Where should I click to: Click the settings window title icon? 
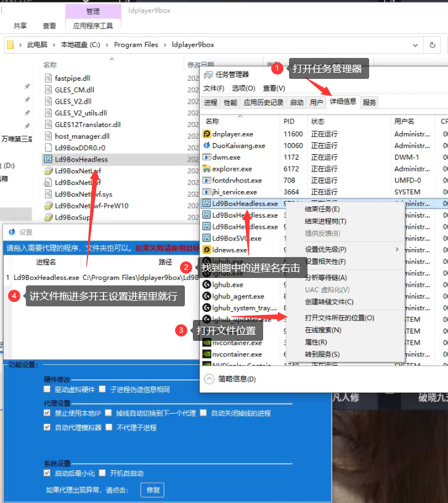click(x=12, y=232)
